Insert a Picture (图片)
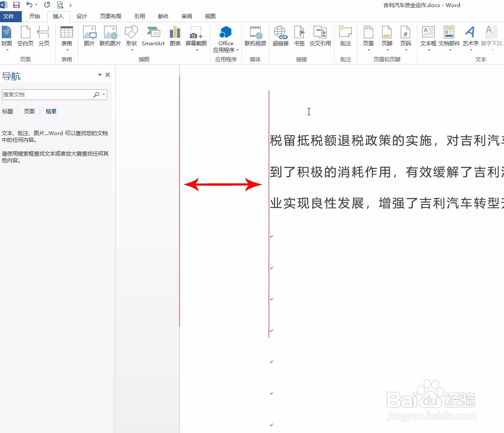 click(89, 36)
